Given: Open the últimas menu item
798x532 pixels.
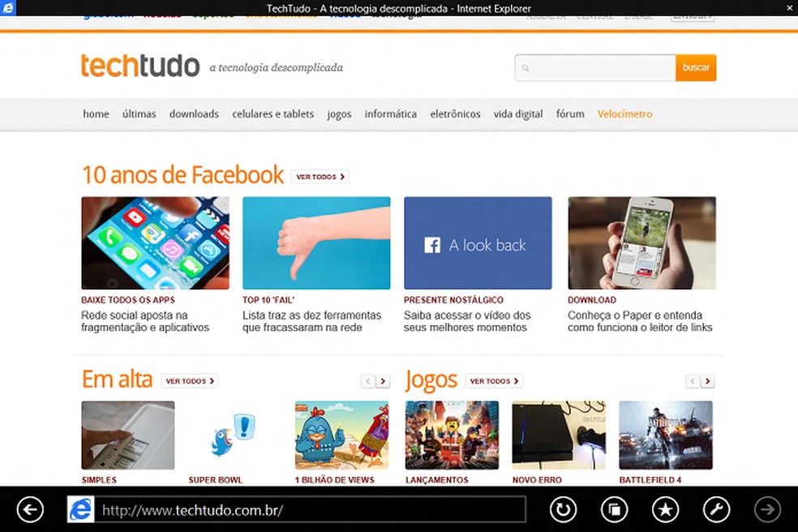Looking at the screenshot, I should click(x=139, y=114).
